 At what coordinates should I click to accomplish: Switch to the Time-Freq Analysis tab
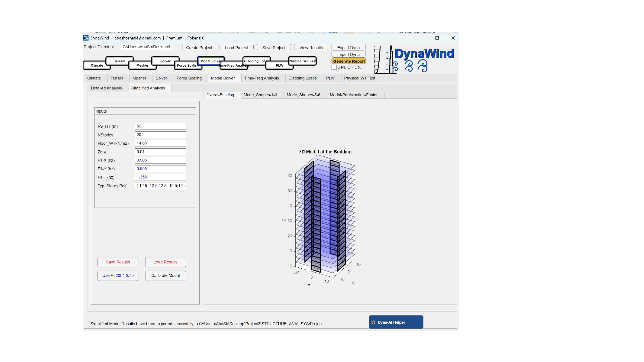point(261,78)
